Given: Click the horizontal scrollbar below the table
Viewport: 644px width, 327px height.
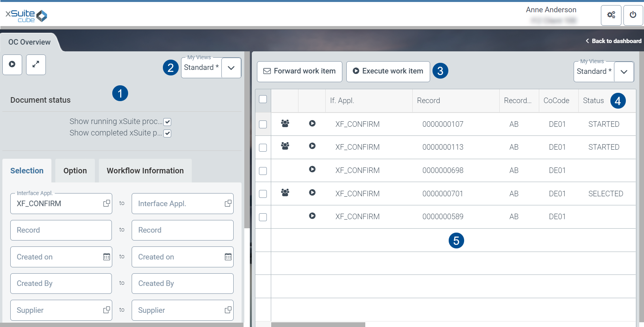Looking at the screenshot, I should [x=318, y=325].
